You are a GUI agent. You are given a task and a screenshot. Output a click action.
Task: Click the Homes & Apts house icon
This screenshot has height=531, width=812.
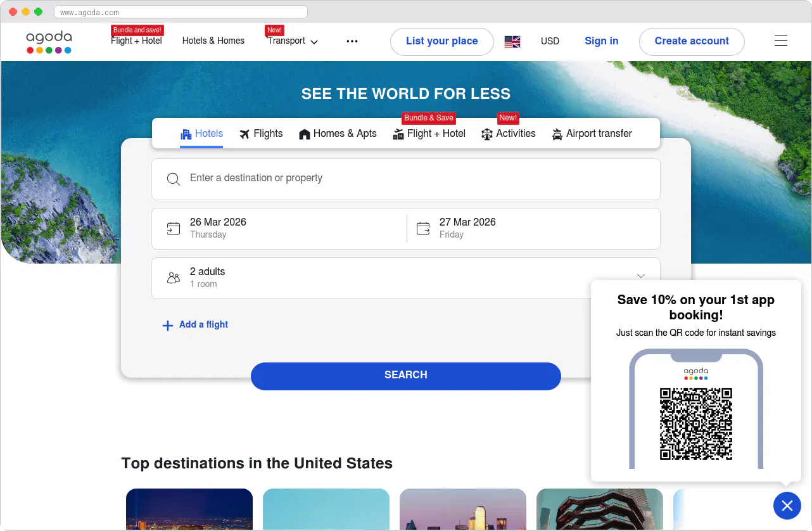click(305, 134)
